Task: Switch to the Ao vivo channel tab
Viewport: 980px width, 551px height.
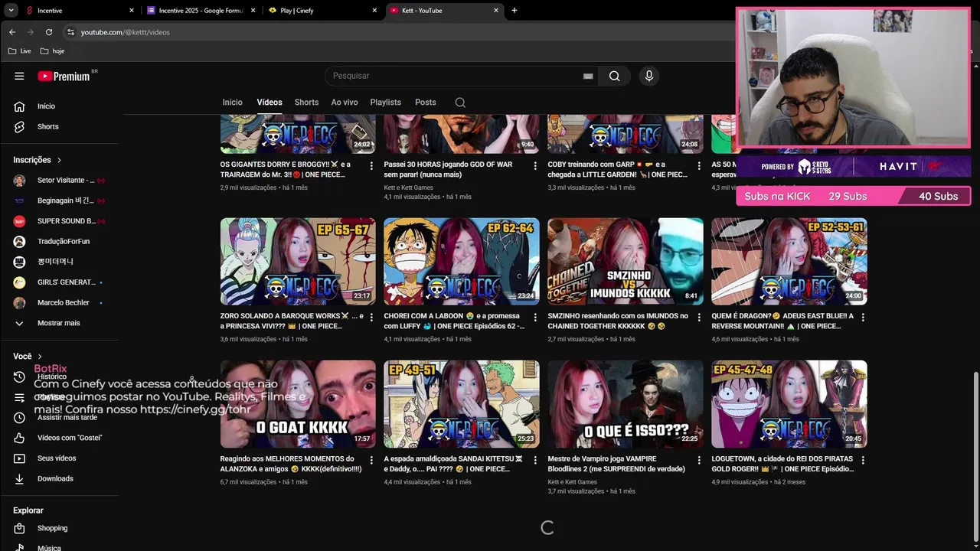Action: (x=345, y=103)
